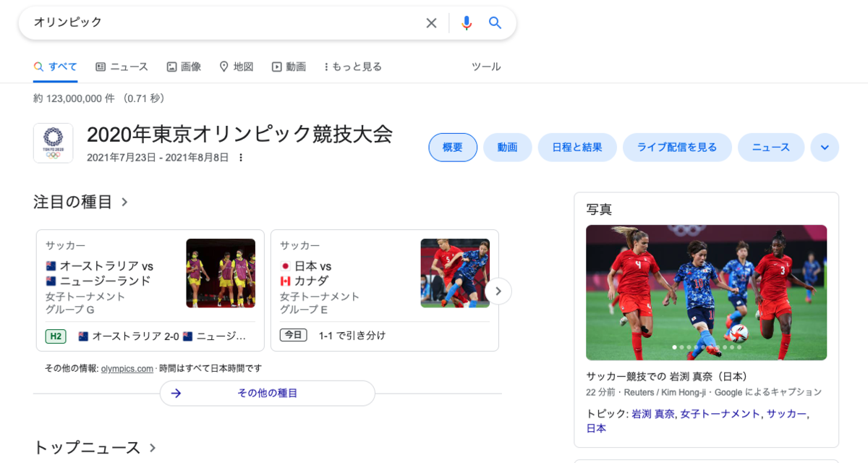Click the Australia match photo thumbnail
Viewport: 868px width, 463px height.
click(221, 273)
